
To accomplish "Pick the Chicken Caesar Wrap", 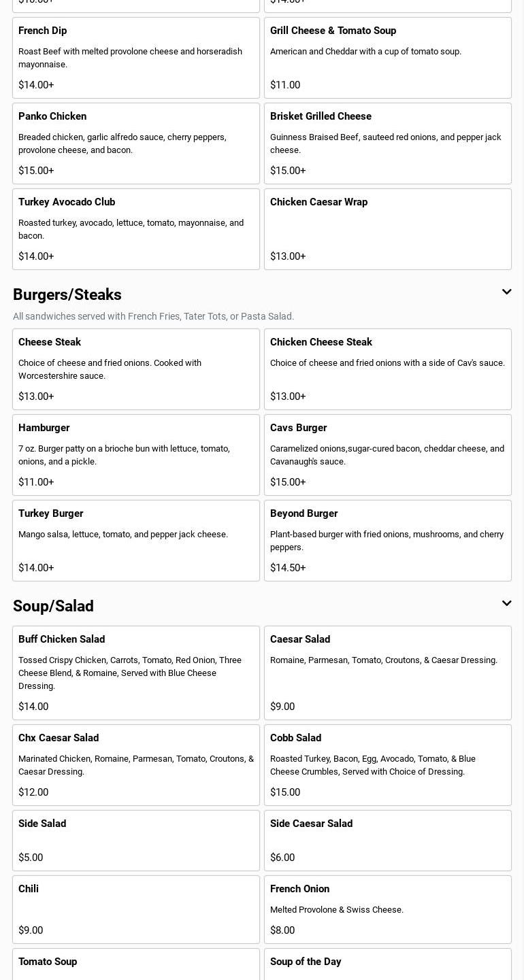I will 388,229.
